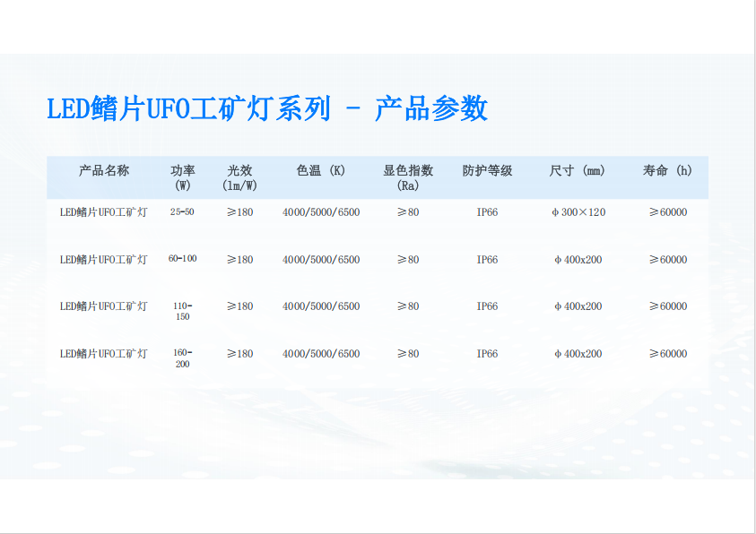This screenshot has height=534, width=756.
Task: Click the '寿命 (h)' column header
Action: click(667, 170)
